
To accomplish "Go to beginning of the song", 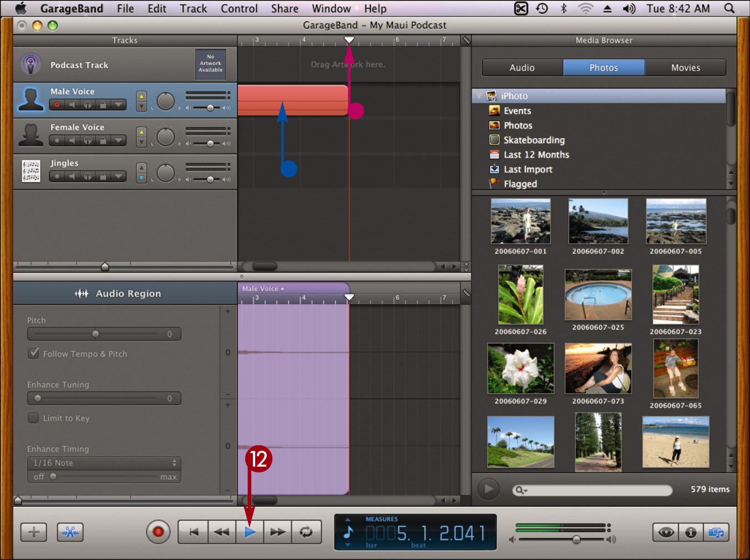I will click(x=193, y=532).
